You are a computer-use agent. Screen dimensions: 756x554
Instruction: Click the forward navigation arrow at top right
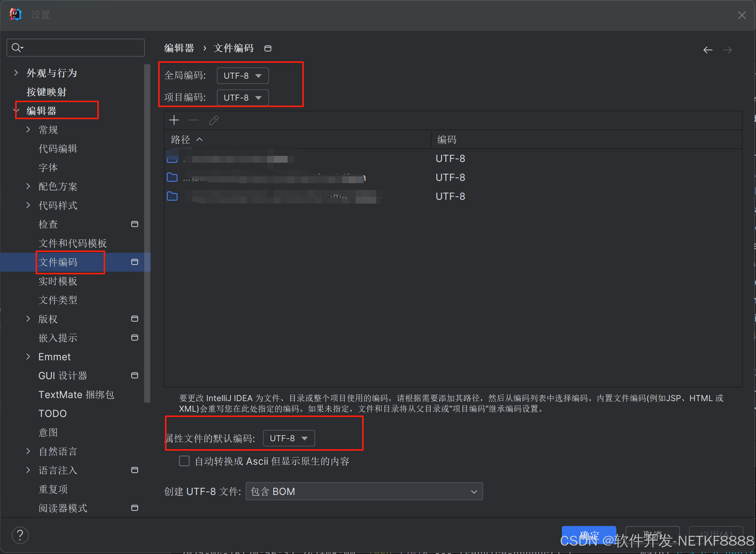click(x=728, y=50)
